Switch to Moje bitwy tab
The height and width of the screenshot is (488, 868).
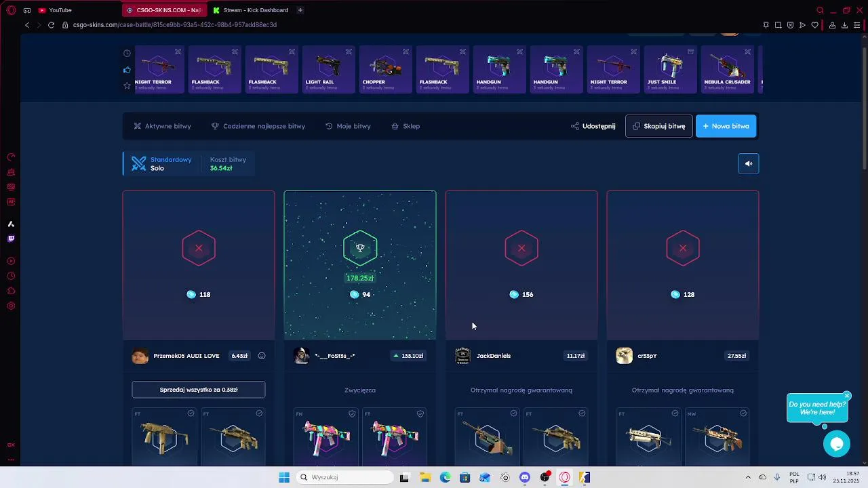(x=348, y=126)
